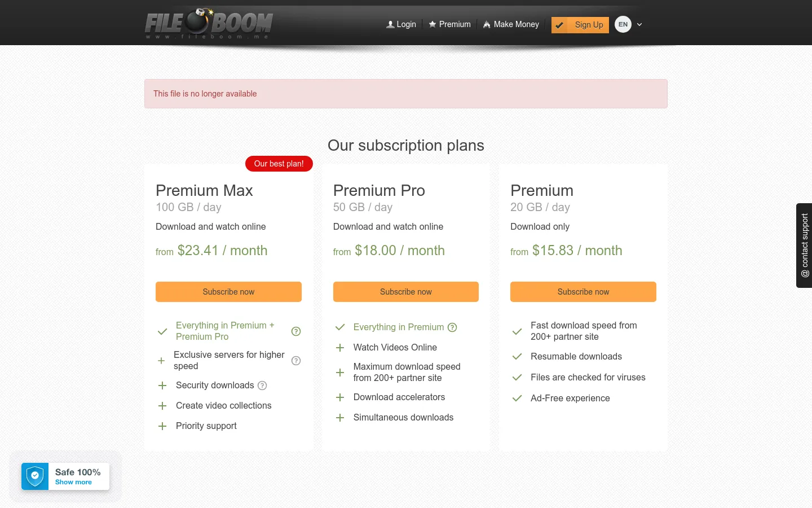Show help icon beside Security downloads

262,386
